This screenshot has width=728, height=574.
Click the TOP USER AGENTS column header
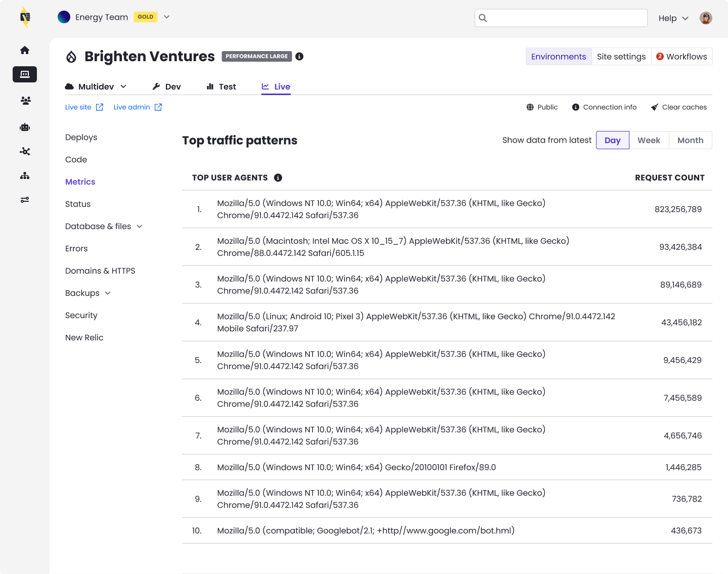pyautogui.click(x=230, y=178)
